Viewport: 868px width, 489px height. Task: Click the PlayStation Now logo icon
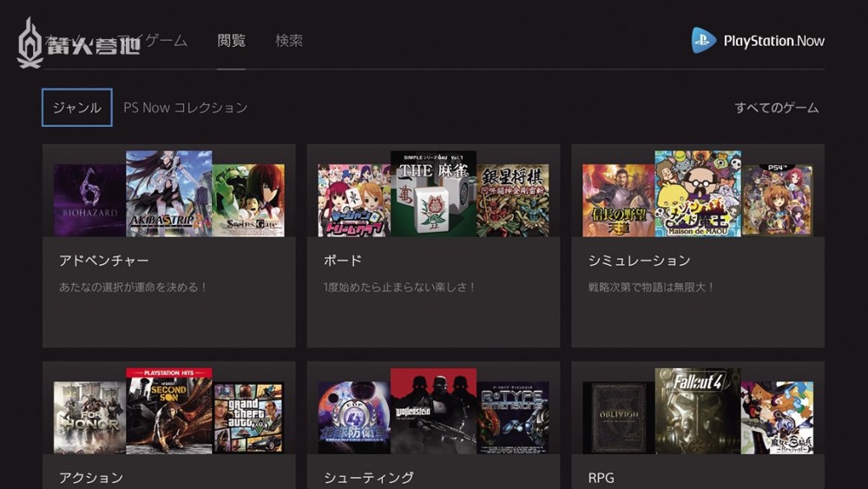pyautogui.click(x=704, y=41)
